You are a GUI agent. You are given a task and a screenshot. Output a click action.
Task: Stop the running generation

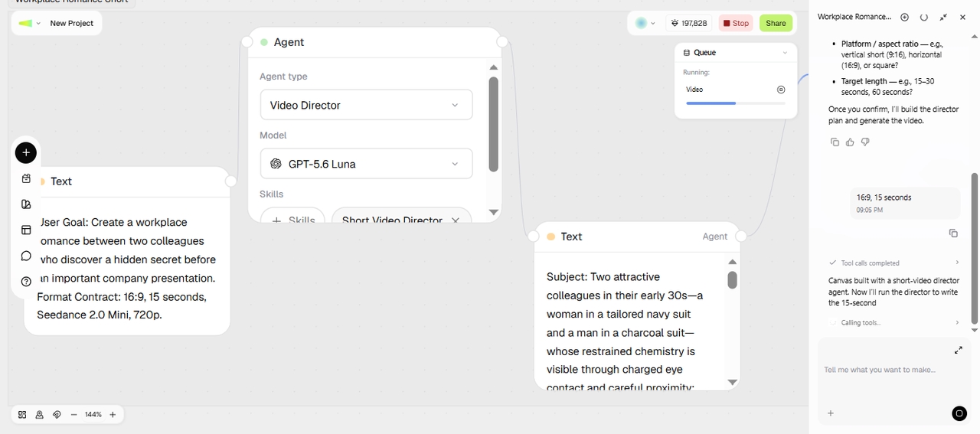(736, 24)
